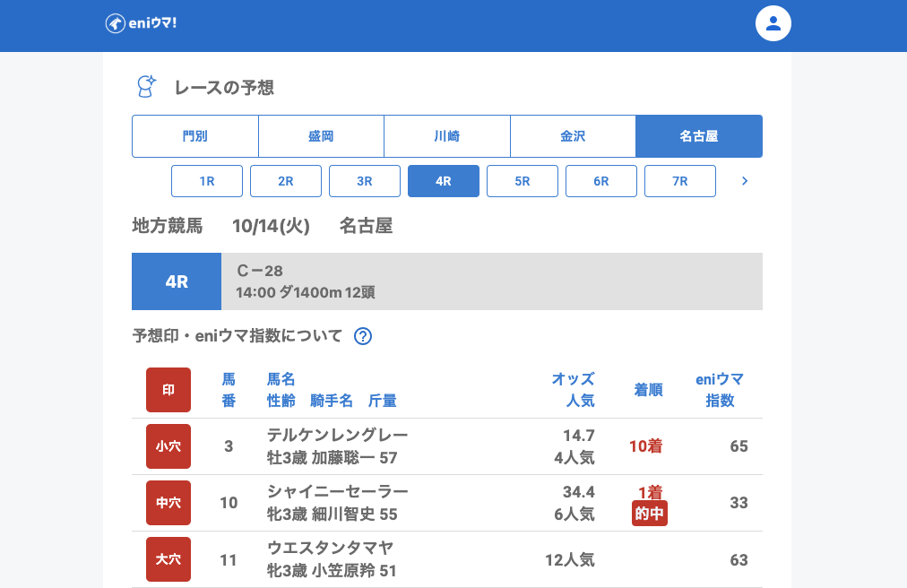This screenshot has height=588, width=907.
Task: Open the question mark help icon
Action: coord(363,336)
